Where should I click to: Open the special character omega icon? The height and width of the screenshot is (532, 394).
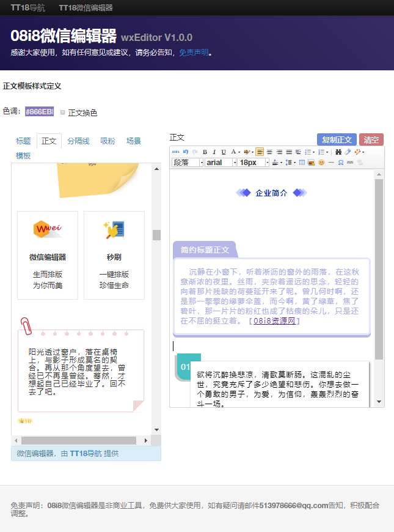(340, 163)
